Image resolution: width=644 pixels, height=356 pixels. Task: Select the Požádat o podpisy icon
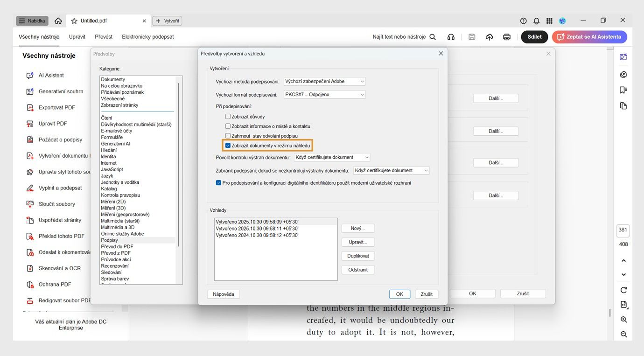30,140
